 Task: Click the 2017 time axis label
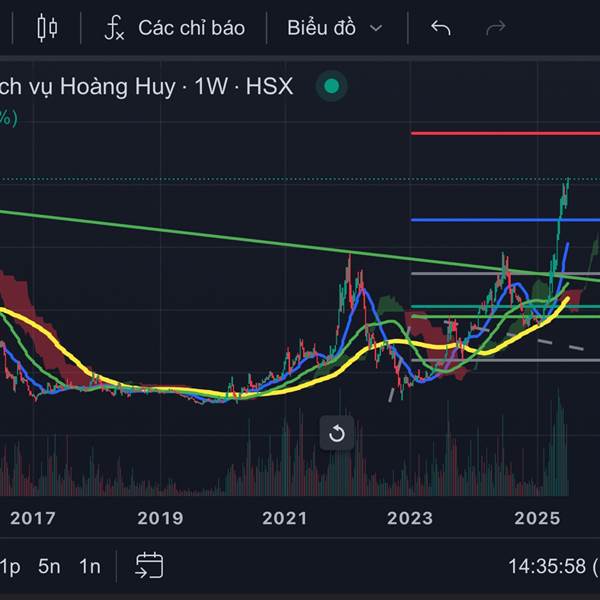(x=33, y=518)
